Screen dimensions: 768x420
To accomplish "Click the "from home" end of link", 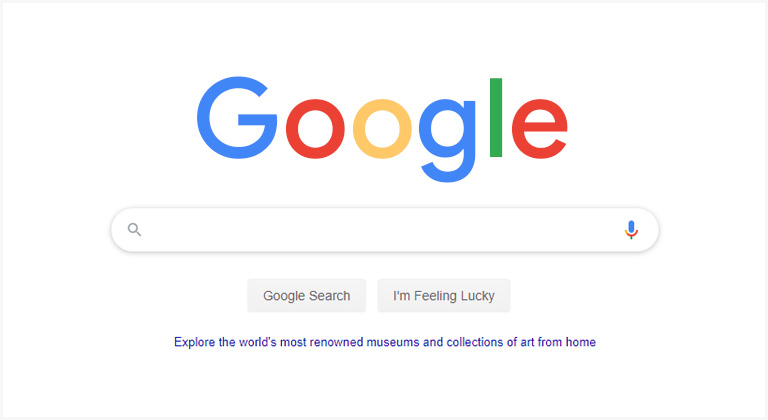I will coord(567,342).
